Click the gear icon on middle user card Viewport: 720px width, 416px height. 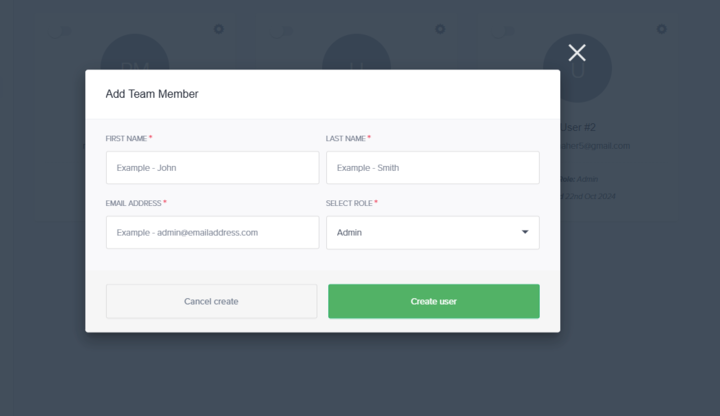coord(440,29)
